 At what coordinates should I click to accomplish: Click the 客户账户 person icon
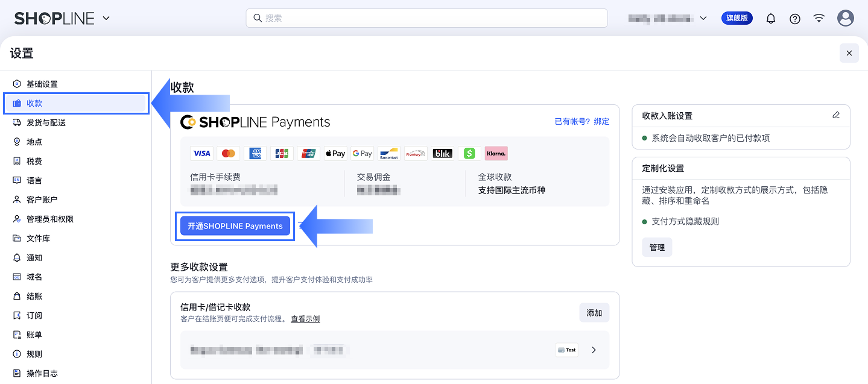17,200
